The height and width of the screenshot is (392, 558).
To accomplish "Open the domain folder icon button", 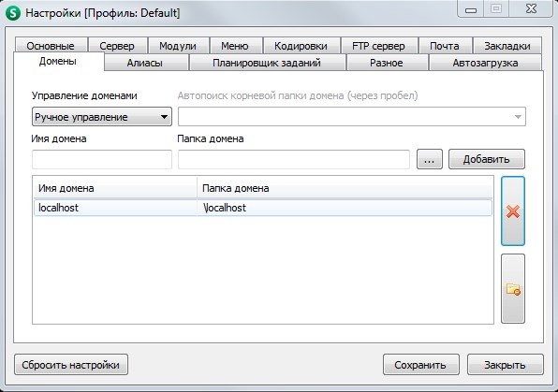I will click(x=513, y=288).
